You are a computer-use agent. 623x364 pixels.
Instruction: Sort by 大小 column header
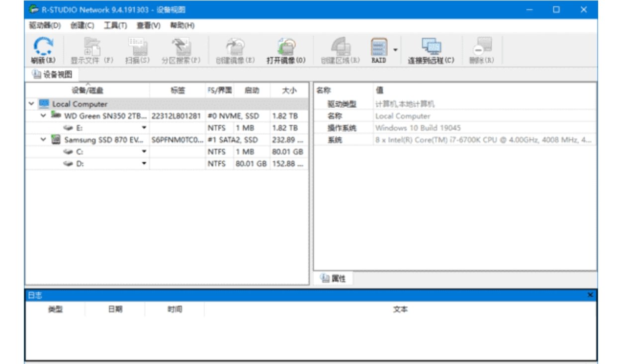(289, 90)
